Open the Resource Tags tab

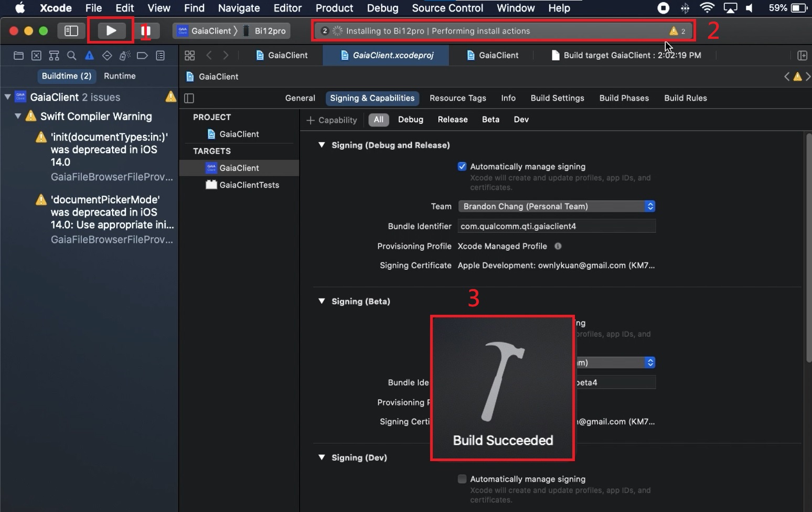(x=457, y=98)
